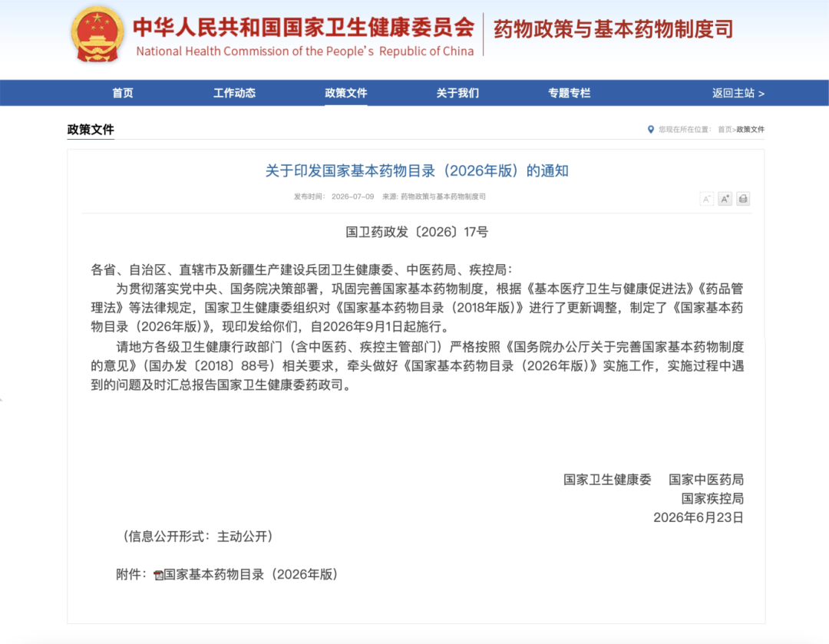Click 政策文件 in the breadcrumb trail
Viewport: 829px width, 644px height.
pyautogui.click(x=750, y=130)
